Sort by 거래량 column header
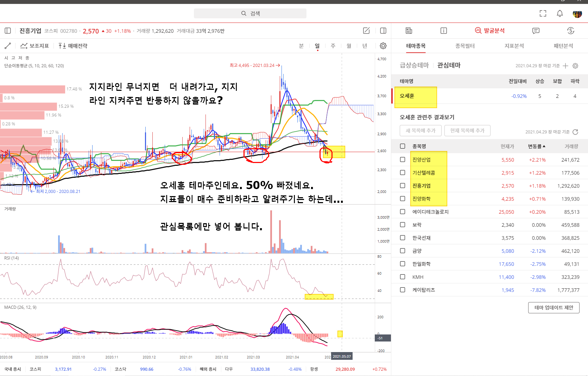 coord(571,146)
